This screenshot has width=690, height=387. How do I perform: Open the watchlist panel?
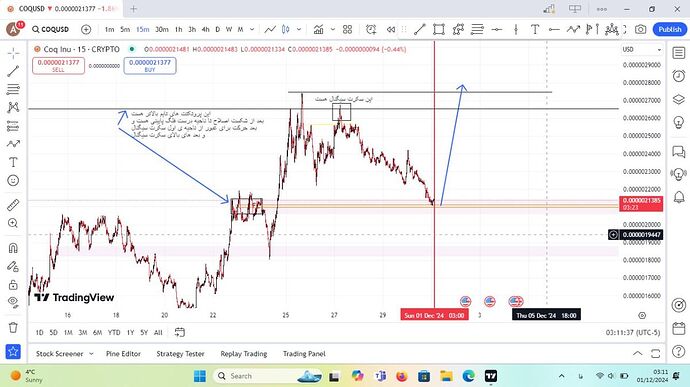click(x=679, y=53)
